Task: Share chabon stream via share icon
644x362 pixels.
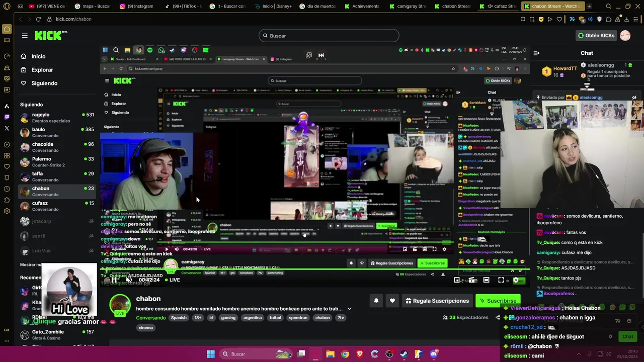Action: click(x=498, y=318)
